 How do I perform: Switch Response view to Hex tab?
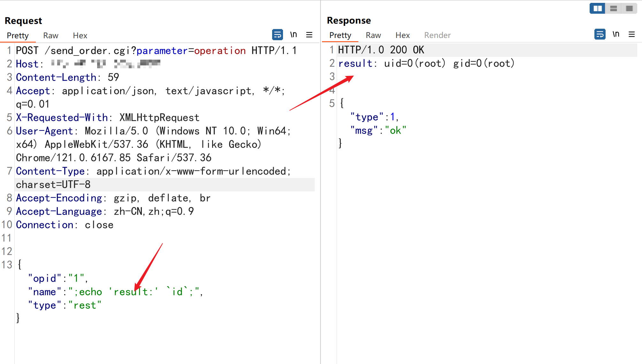point(402,35)
